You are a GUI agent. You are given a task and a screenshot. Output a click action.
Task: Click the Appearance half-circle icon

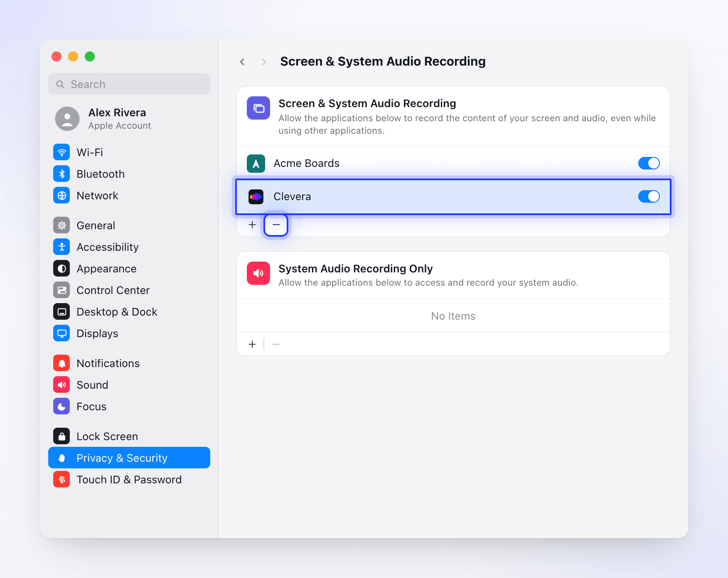tap(61, 268)
